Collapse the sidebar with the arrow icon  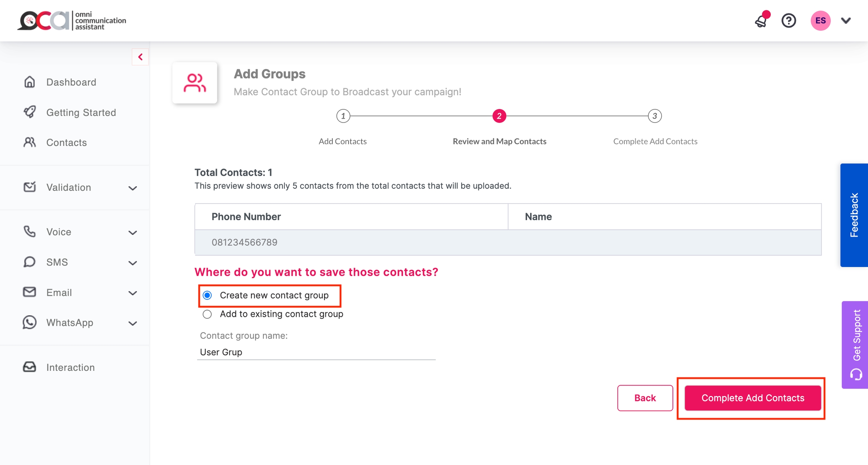140,57
